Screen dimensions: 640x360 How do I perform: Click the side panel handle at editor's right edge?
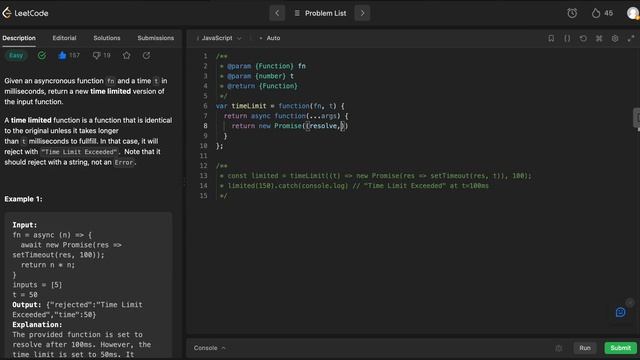point(636,118)
